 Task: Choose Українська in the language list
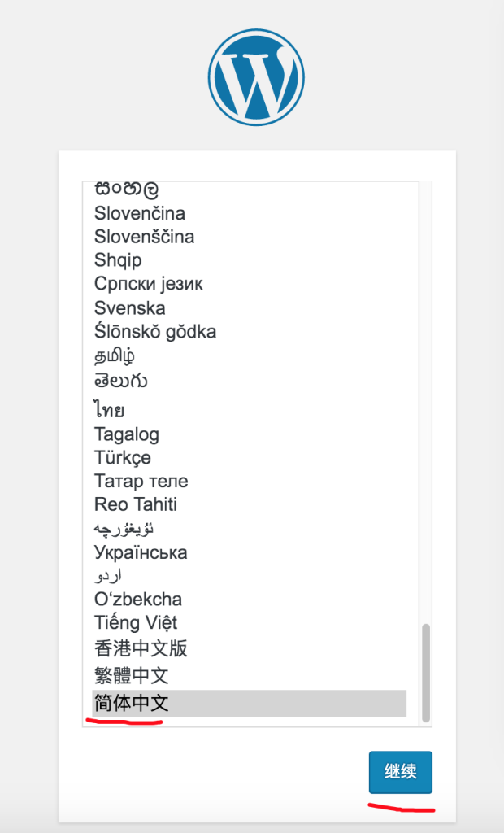tap(141, 552)
